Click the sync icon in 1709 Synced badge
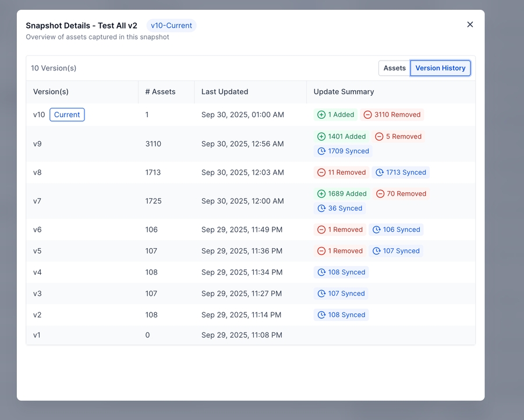 click(321, 151)
